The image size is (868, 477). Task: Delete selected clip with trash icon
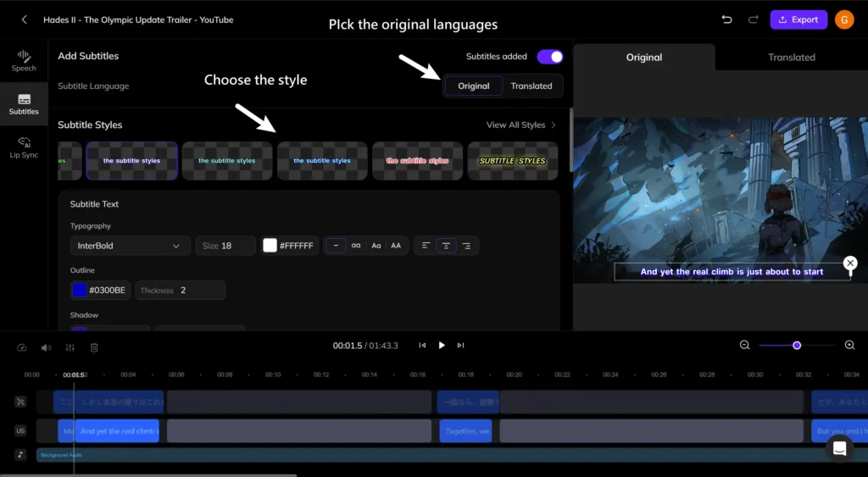click(x=94, y=347)
